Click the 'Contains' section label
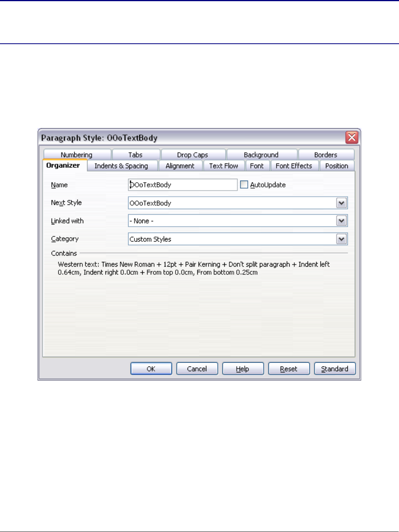This screenshot has height=532, width=399. (64, 253)
